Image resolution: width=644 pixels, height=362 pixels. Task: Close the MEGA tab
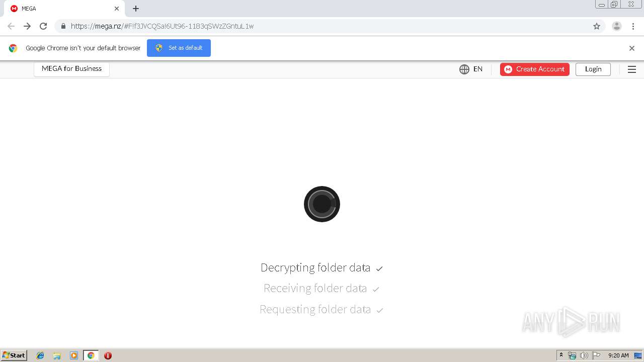117,9
